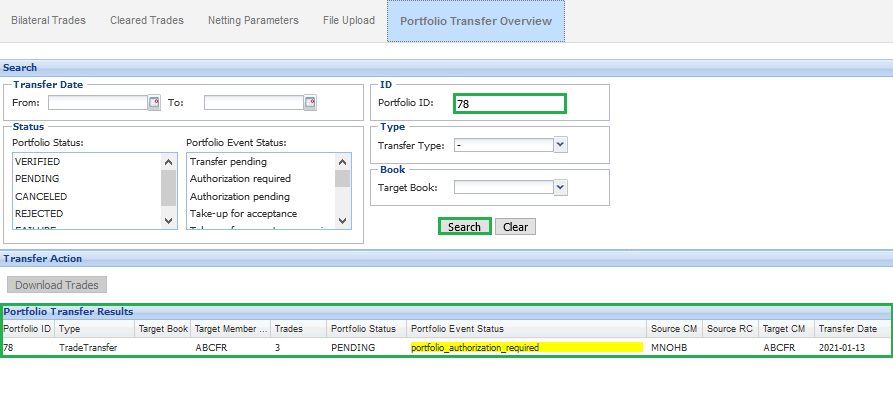Screen dimensions: 893x394
Task: Open the To date calendar picker
Action: click(310, 103)
